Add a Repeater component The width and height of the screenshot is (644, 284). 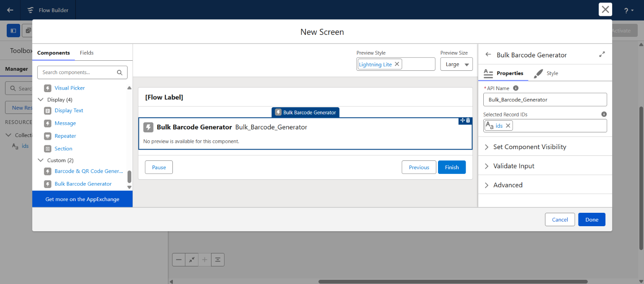point(65,136)
